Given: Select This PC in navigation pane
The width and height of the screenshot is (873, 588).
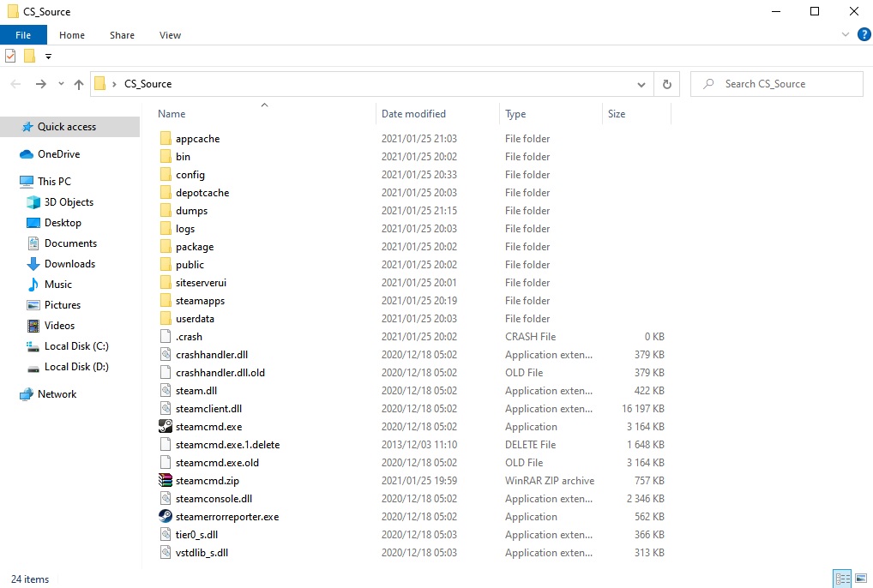Looking at the screenshot, I should 54,182.
